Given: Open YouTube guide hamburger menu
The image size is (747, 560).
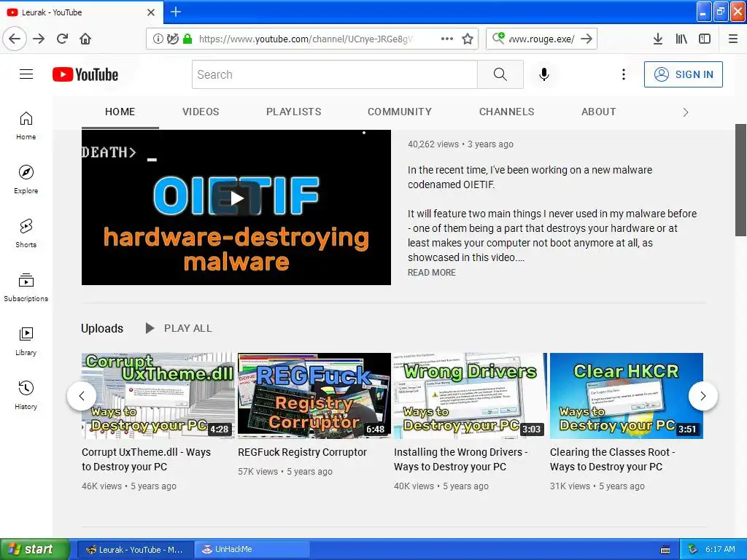Looking at the screenshot, I should (x=26, y=74).
